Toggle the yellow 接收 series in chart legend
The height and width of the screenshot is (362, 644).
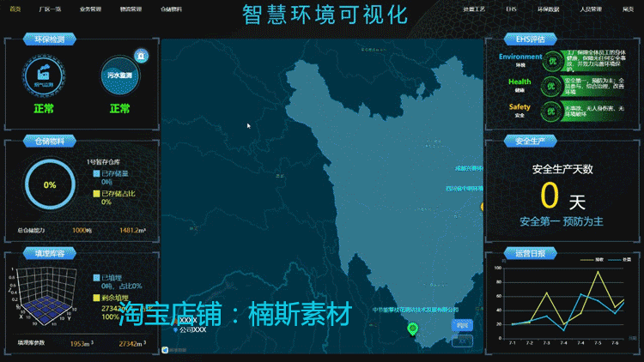click(592, 259)
